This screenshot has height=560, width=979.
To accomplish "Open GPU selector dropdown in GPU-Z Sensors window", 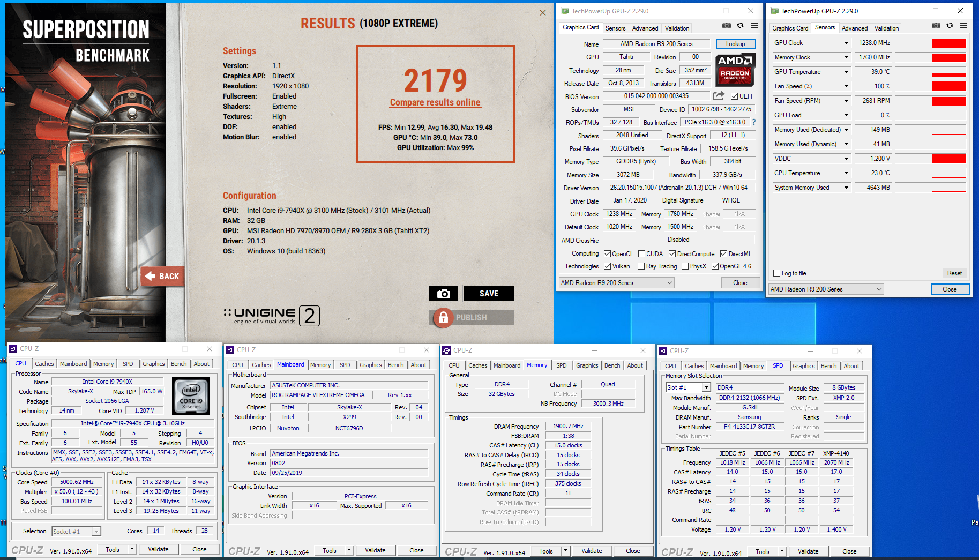I will tap(826, 289).
